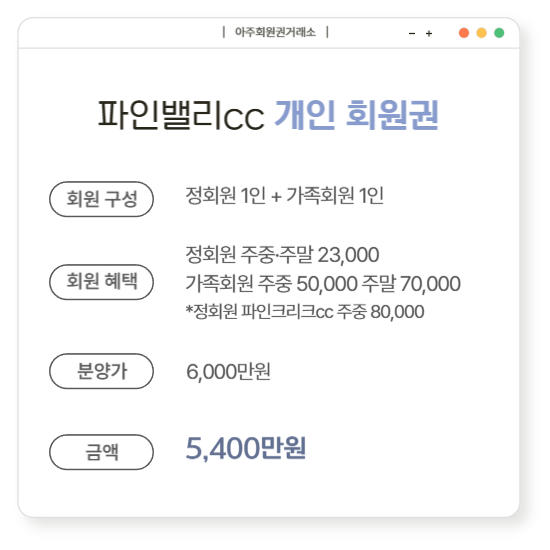
Task: Click the vertical bar left of title
Action: (223, 32)
